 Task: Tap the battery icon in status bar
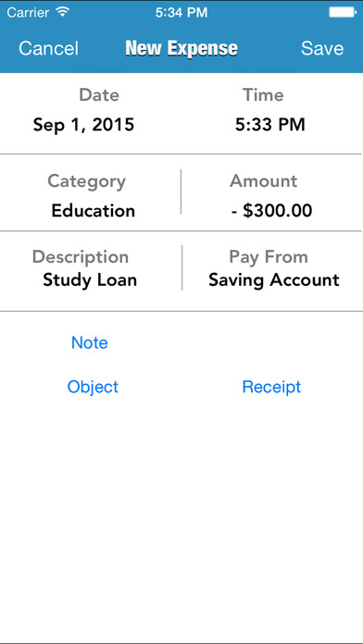click(343, 12)
